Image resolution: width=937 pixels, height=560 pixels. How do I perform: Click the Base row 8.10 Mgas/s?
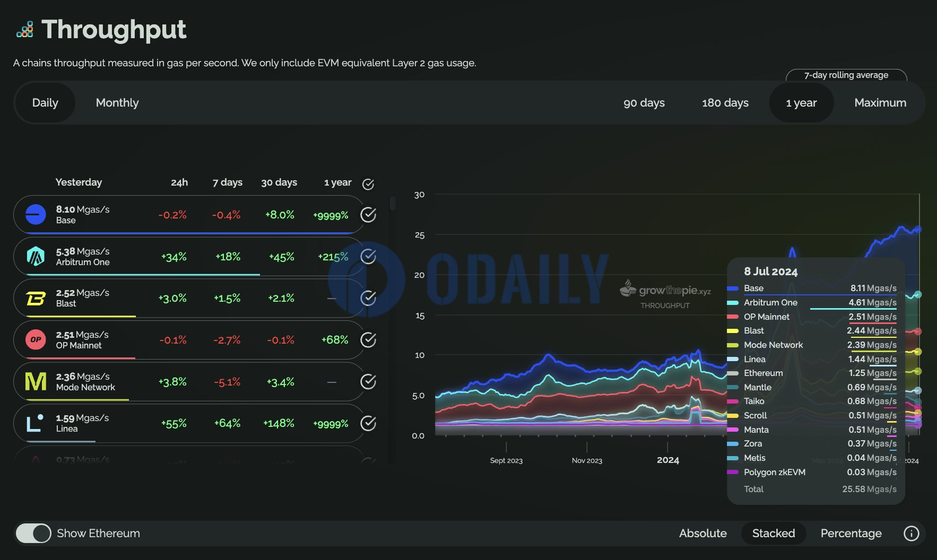188,215
